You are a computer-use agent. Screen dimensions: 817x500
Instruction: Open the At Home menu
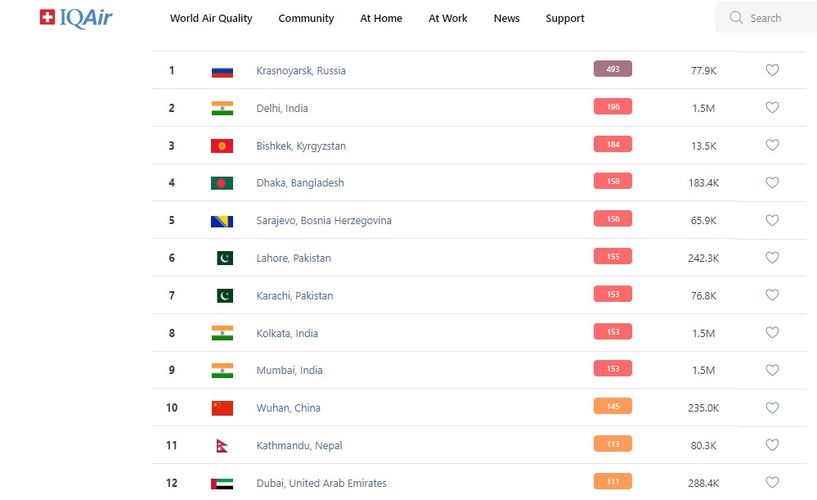pyautogui.click(x=381, y=18)
